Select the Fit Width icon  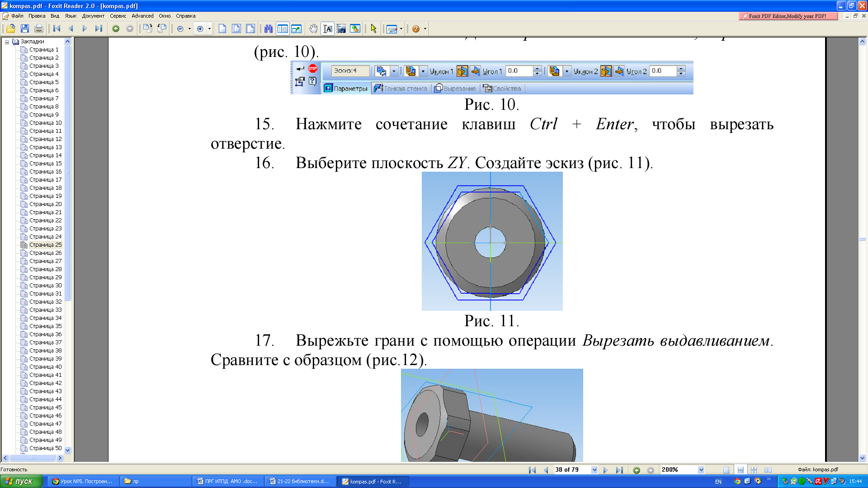[x=250, y=29]
